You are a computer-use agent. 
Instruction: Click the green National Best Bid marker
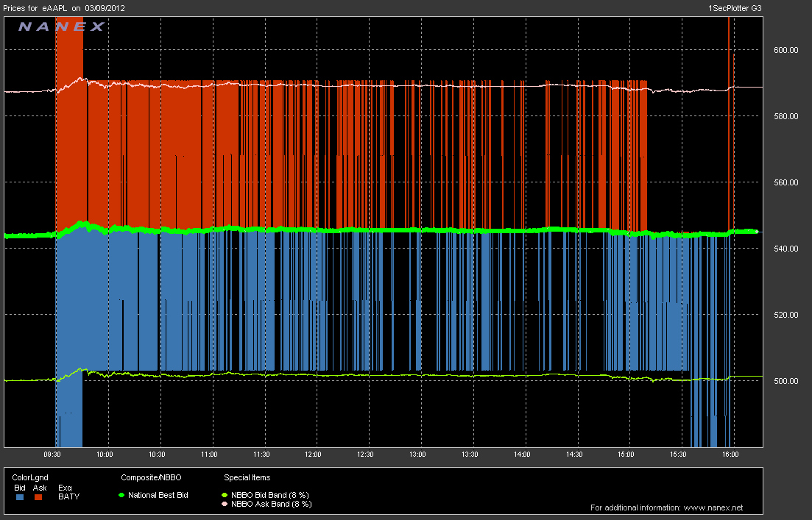121,495
